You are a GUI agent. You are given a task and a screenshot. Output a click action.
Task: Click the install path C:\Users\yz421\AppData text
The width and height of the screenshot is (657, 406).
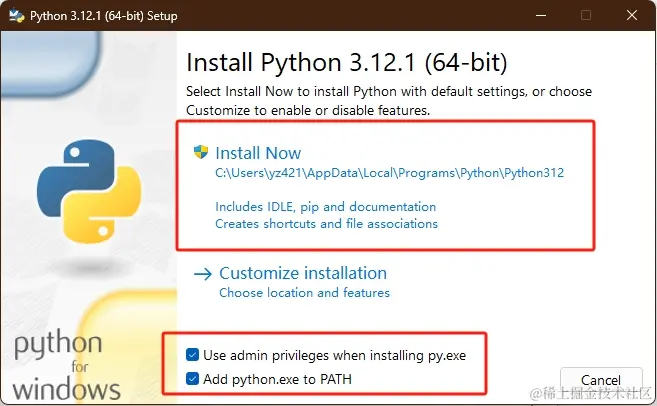pyautogui.click(x=390, y=173)
